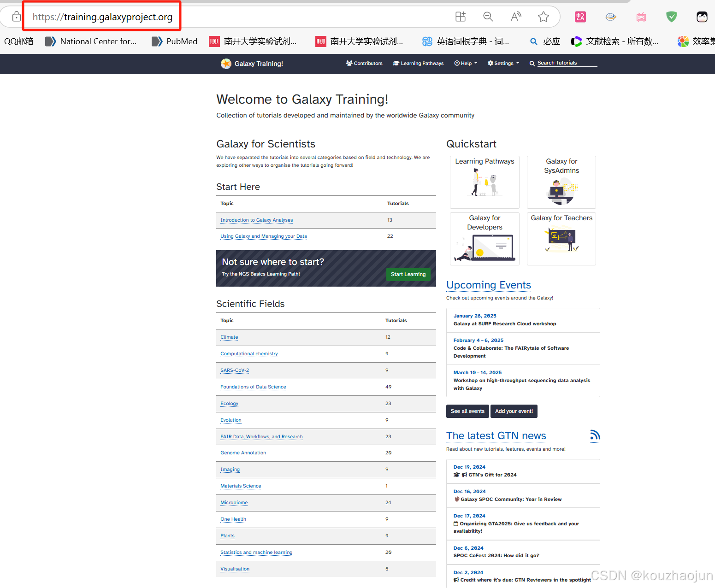Open the National Center for... bookmark
The height and width of the screenshot is (588, 715).
click(91, 41)
